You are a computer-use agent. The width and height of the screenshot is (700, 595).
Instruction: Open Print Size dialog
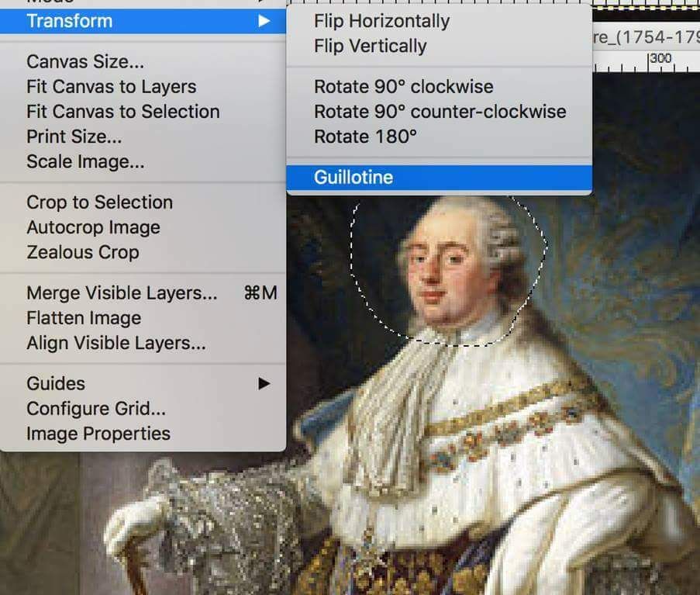click(143, 137)
